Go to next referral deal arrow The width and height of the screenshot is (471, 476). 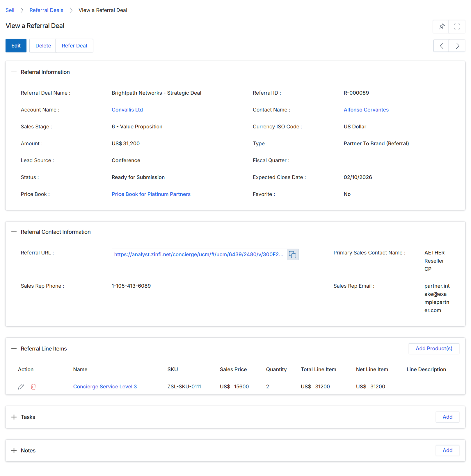[x=457, y=46]
